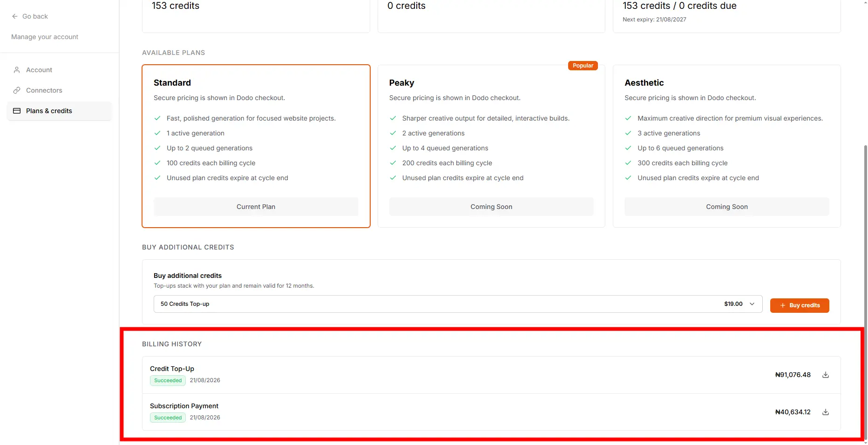The image size is (868, 445).
Task: Click the '153 credits / 0 credits due' text
Action: coord(679,6)
